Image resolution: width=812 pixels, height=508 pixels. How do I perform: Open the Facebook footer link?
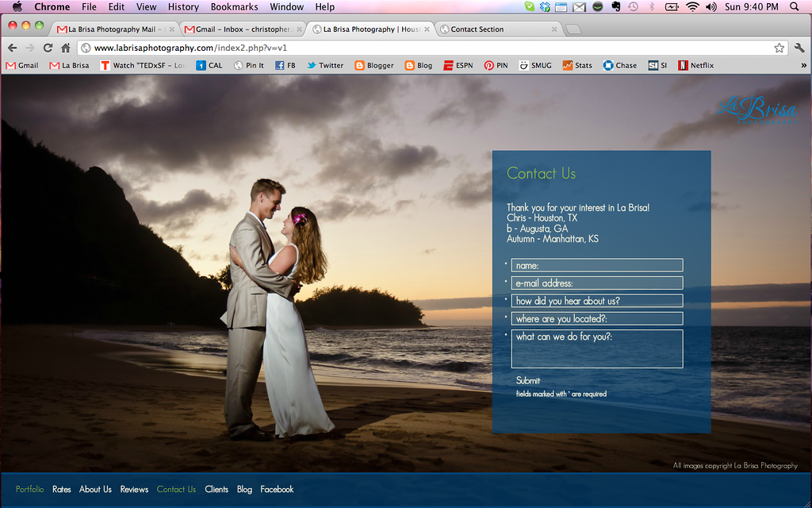tap(277, 489)
